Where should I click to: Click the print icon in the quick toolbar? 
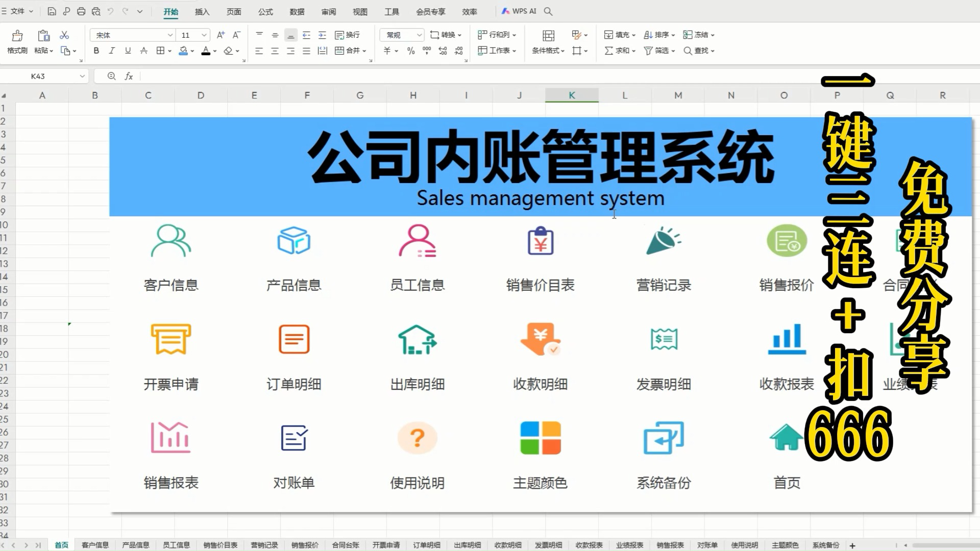pyautogui.click(x=81, y=11)
